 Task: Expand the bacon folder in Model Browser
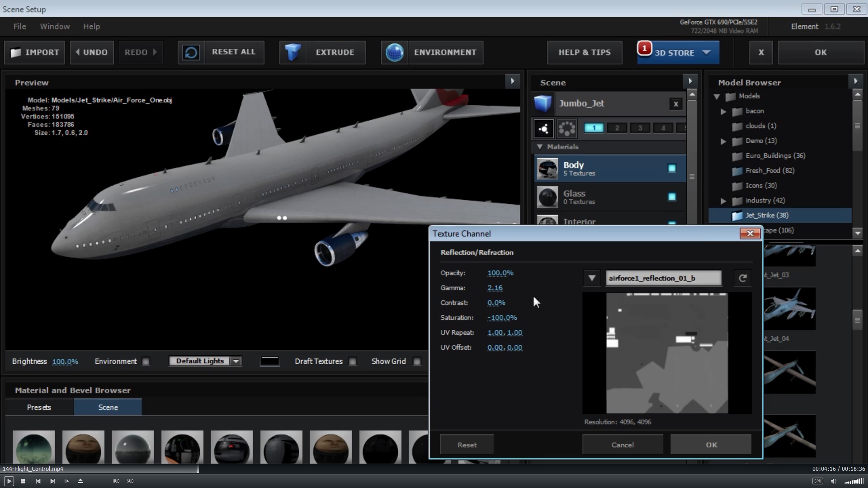723,111
